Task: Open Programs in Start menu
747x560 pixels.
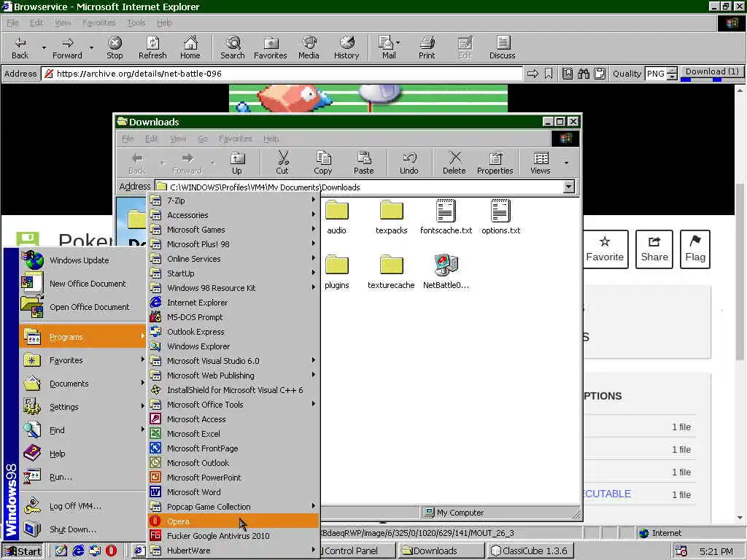Action: pos(82,337)
